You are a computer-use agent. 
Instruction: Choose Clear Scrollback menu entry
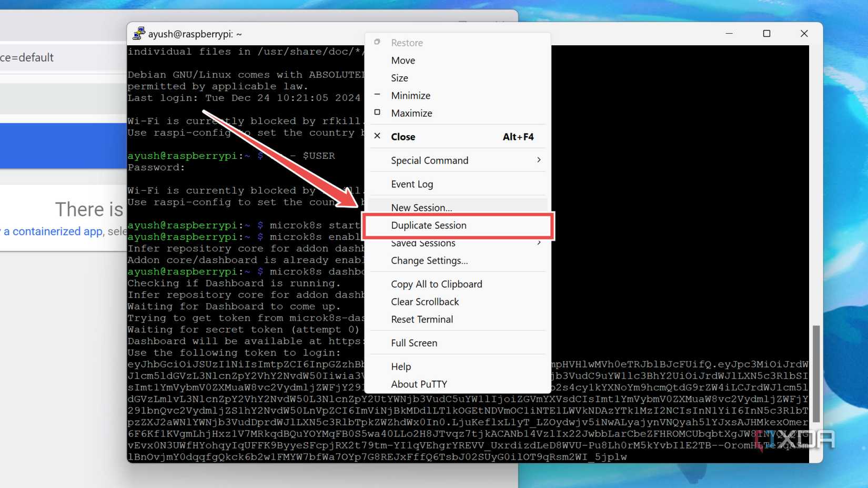click(x=457, y=302)
